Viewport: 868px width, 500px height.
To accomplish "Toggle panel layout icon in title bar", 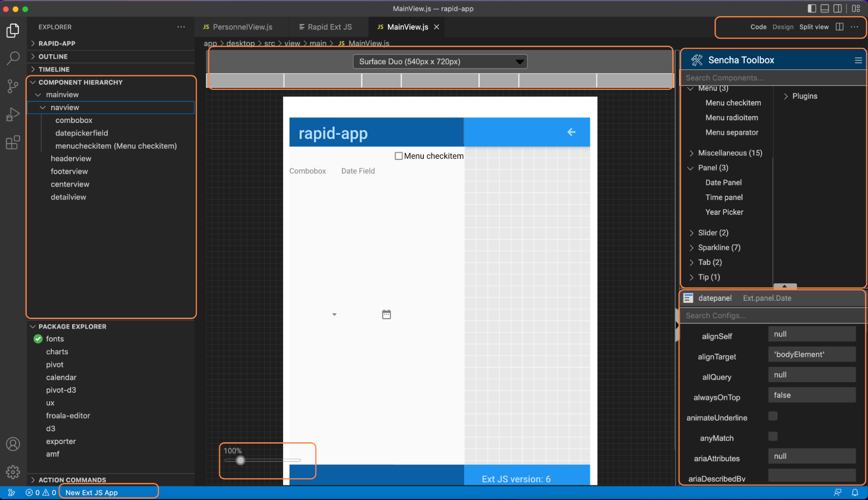I will click(x=825, y=8).
